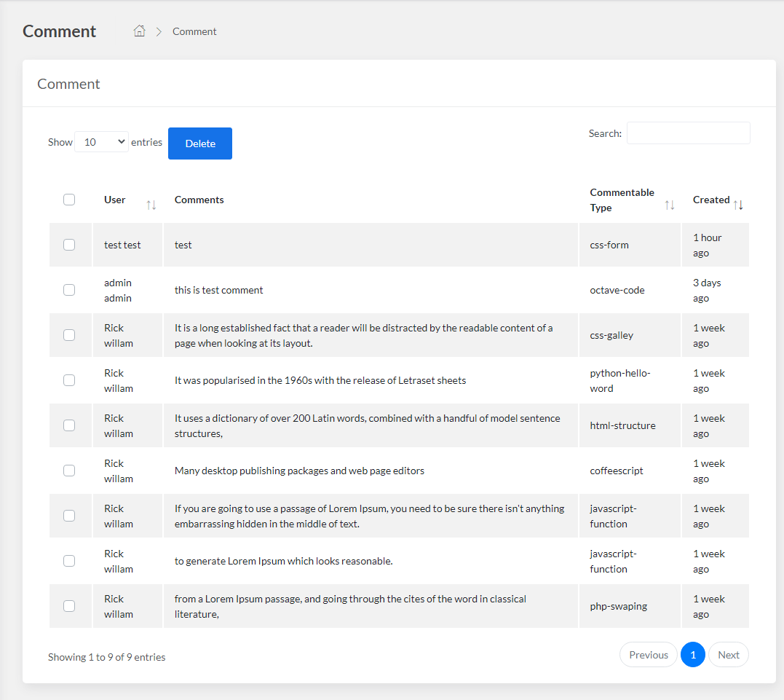The width and height of the screenshot is (784, 700).
Task: Check the php-swaping row checkbox
Action: (69, 606)
